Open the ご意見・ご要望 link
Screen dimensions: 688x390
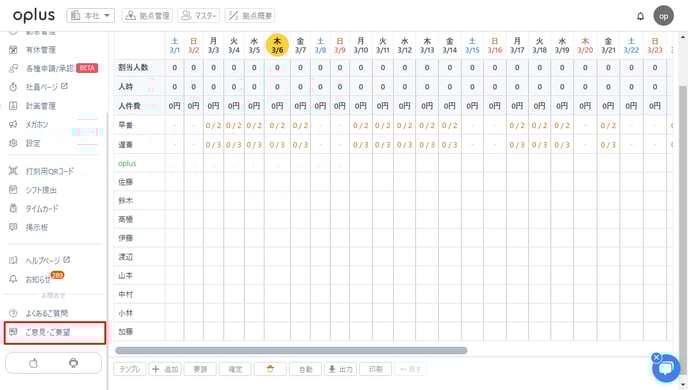55,332
